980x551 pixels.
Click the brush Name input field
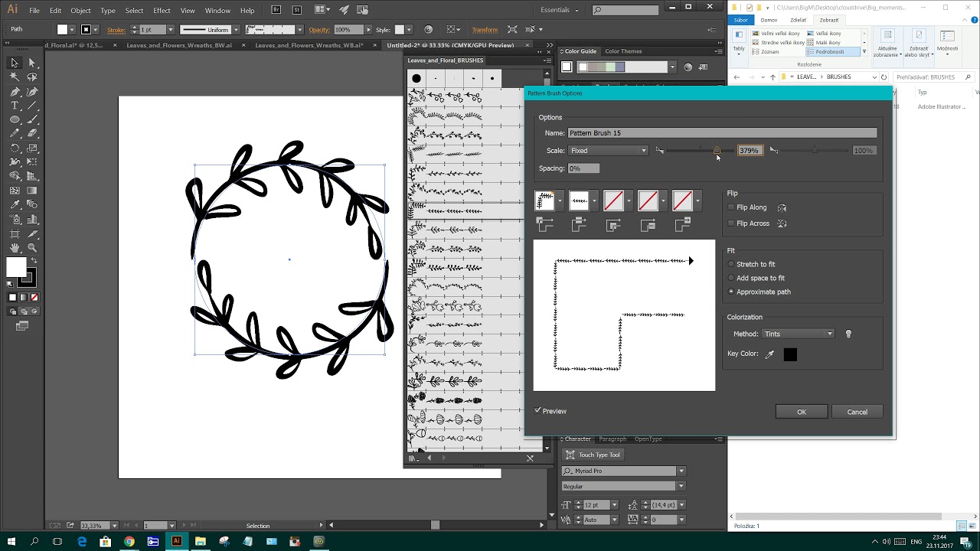point(722,133)
